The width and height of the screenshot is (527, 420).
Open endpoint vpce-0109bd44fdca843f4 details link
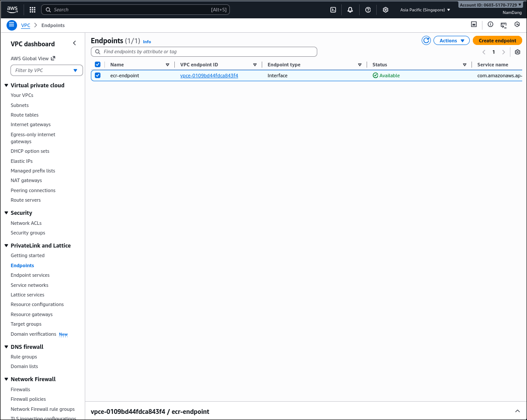(209, 75)
